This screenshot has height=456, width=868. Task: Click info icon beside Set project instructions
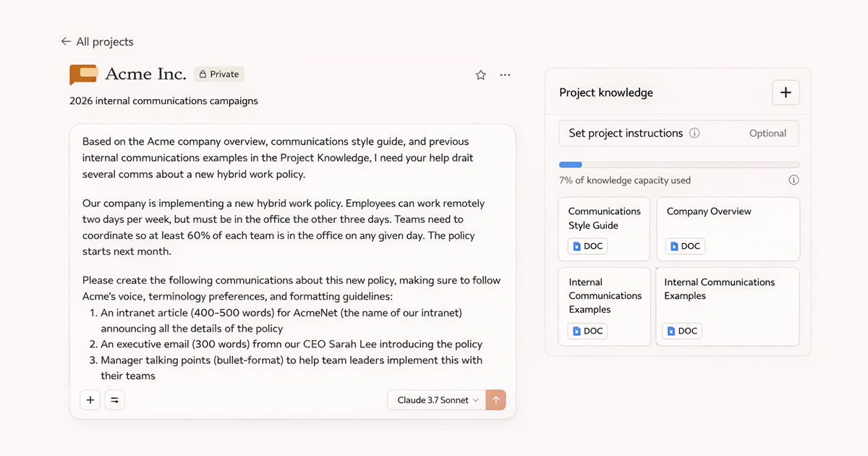694,133
